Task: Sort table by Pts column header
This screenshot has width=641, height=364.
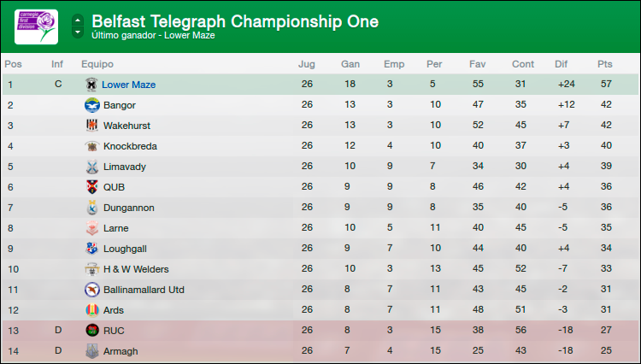Action: click(604, 64)
